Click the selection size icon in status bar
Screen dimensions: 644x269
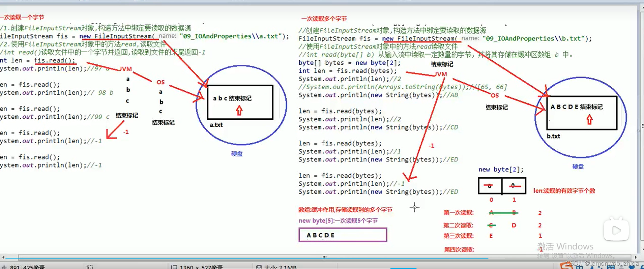(90, 267)
